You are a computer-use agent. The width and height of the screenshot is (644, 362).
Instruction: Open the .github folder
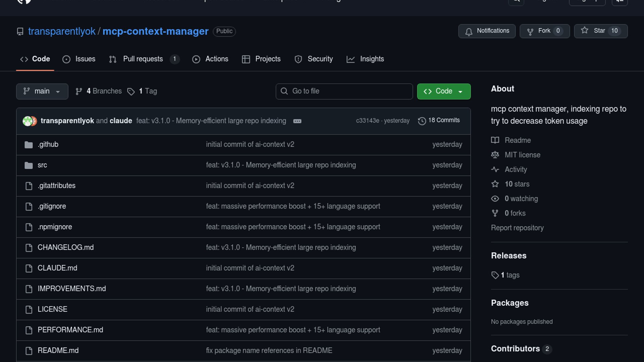coord(48,144)
